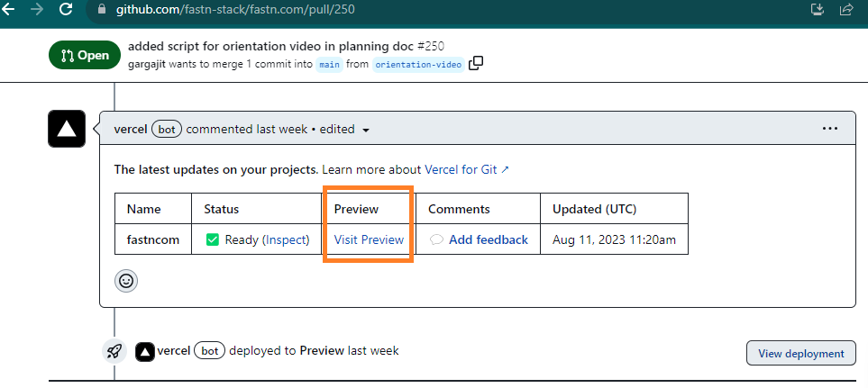This screenshot has width=868, height=388.
Task: Click the bot label in comment header
Action: click(x=167, y=130)
